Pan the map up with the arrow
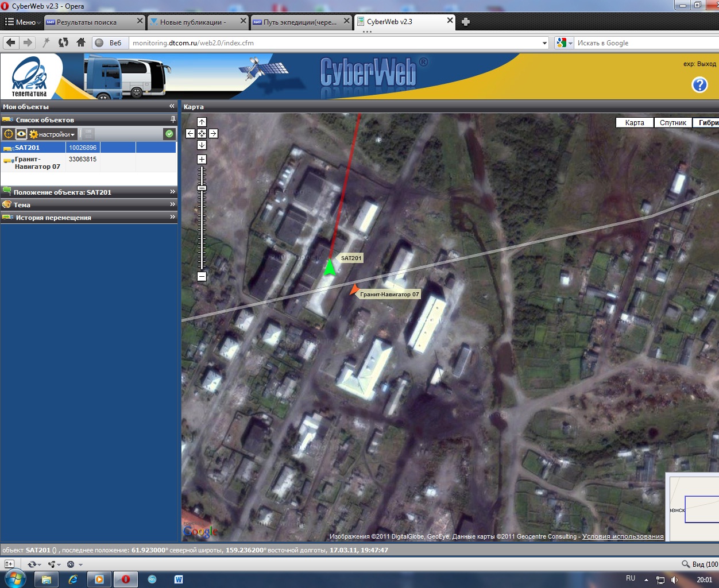The width and height of the screenshot is (719, 588). [202, 122]
